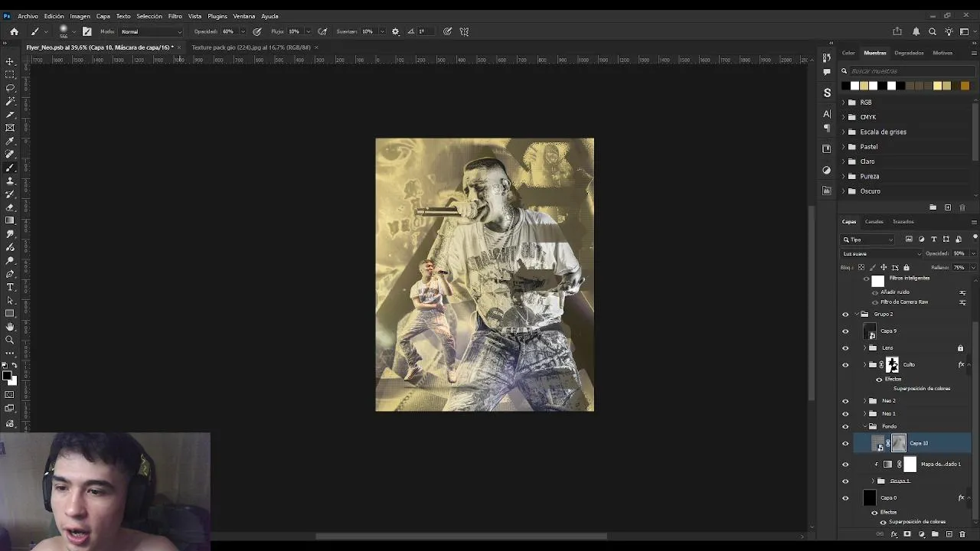Open the notifications bell icon
Screen dimensions: 980x551
(x=916, y=31)
